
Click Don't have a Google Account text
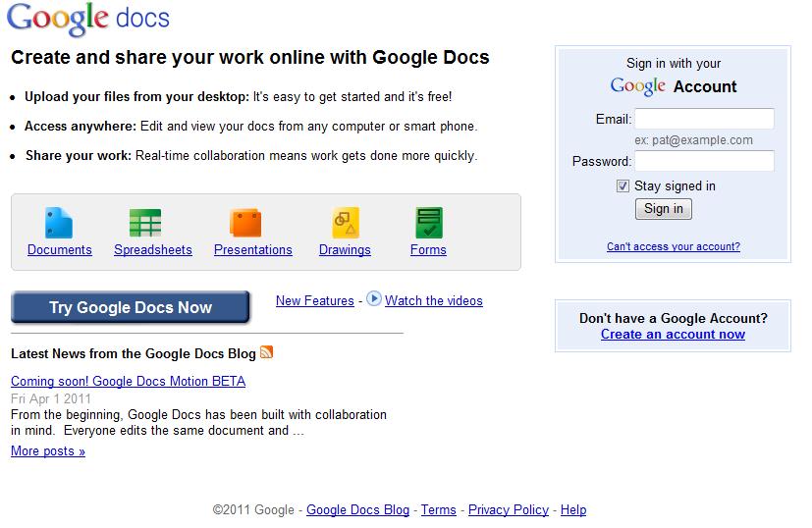674,318
